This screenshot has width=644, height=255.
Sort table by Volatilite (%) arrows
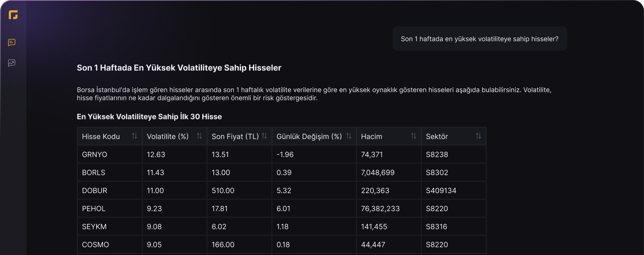(x=199, y=136)
